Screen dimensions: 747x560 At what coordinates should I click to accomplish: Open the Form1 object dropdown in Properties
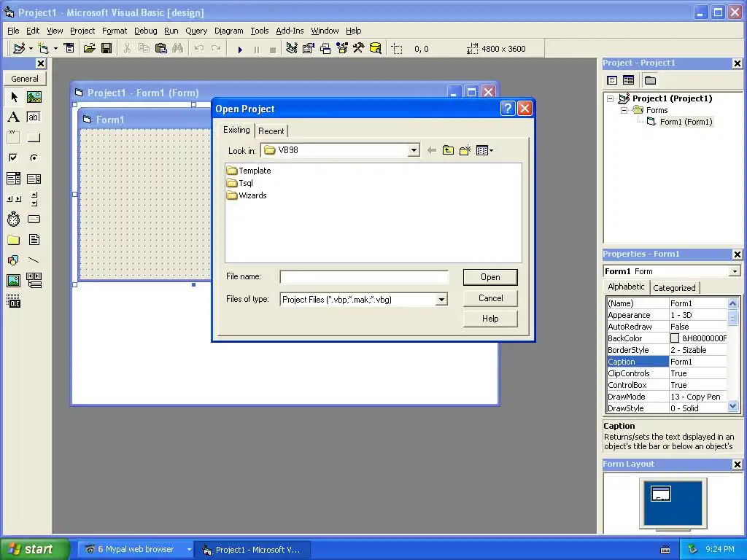tap(735, 271)
